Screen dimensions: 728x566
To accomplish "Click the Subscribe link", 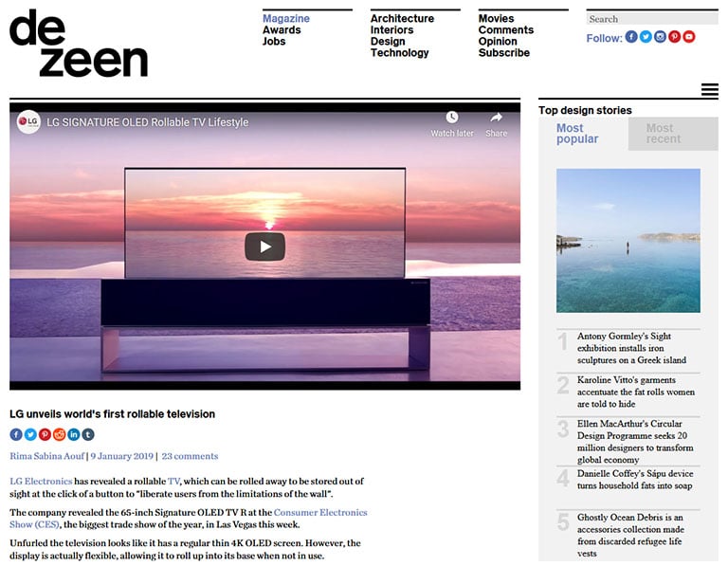I will point(503,52).
